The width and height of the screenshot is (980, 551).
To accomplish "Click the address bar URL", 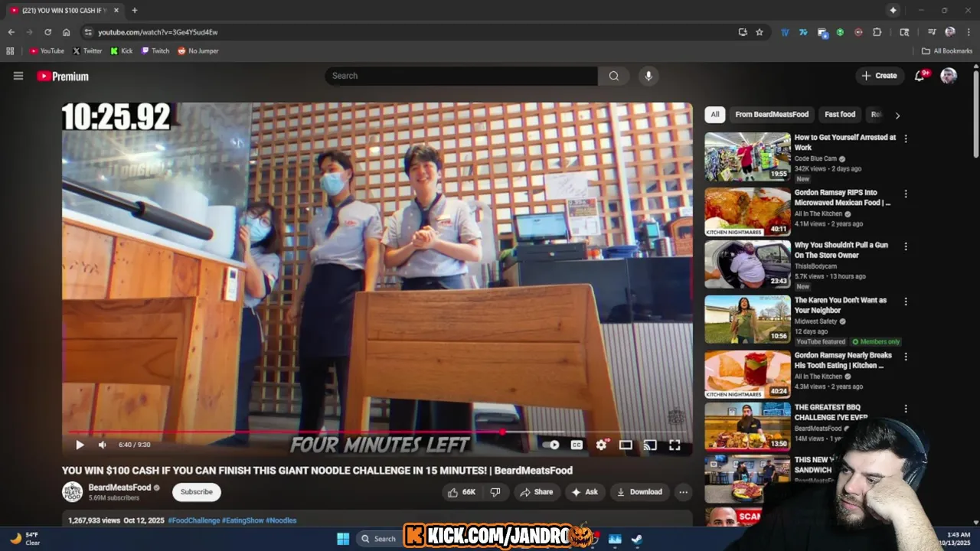I will (158, 32).
